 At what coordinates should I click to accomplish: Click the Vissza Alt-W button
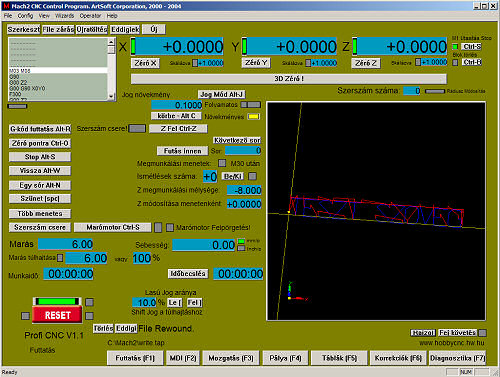[x=40, y=171]
